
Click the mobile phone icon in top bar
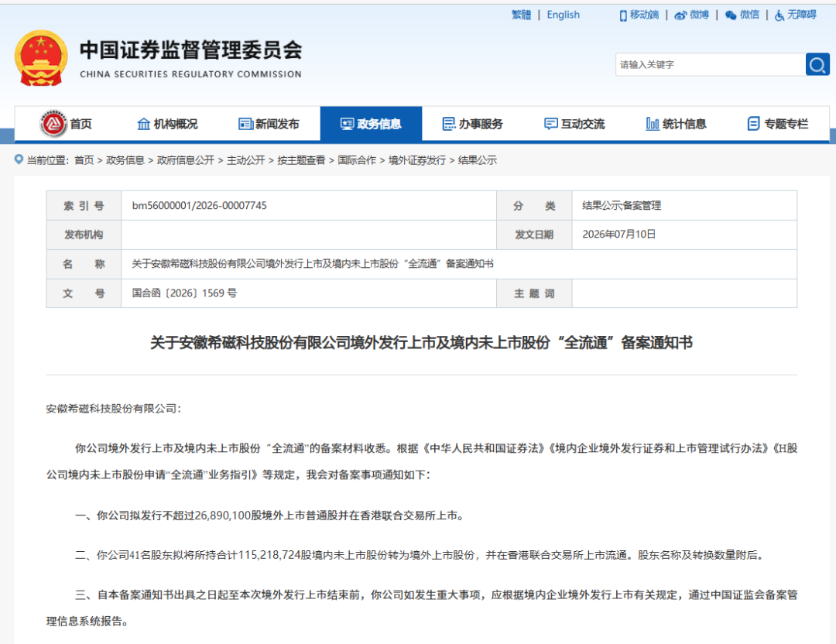[622, 15]
